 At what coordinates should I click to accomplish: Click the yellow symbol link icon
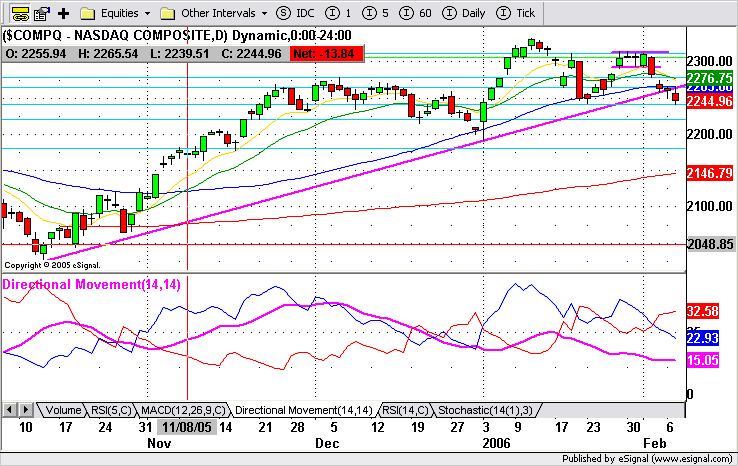[x=20, y=13]
